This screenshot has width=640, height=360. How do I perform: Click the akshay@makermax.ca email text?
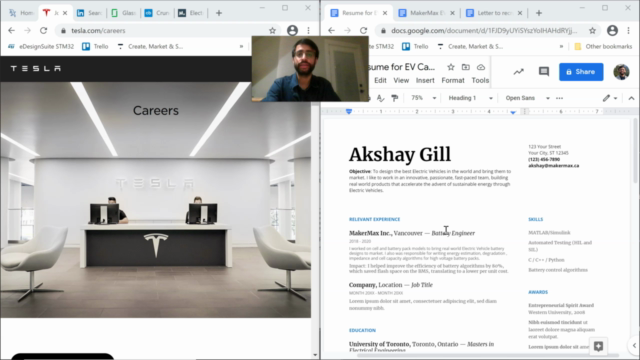point(553,166)
